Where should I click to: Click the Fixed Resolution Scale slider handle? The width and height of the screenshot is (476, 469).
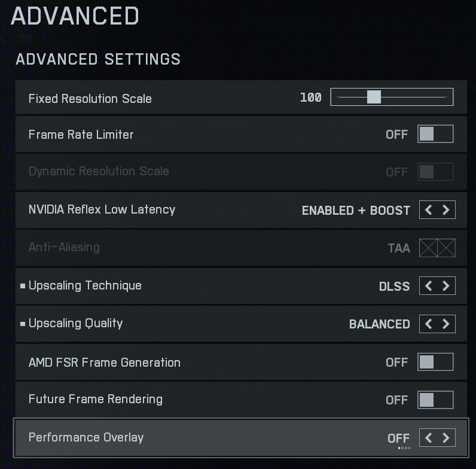tap(374, 97)
